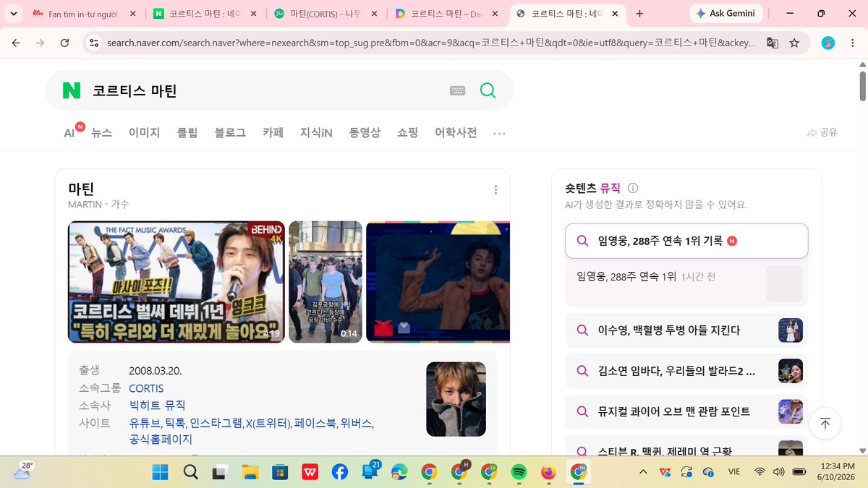
Task: Open File Explorer from the taskbar
Action: click(250, 472)
